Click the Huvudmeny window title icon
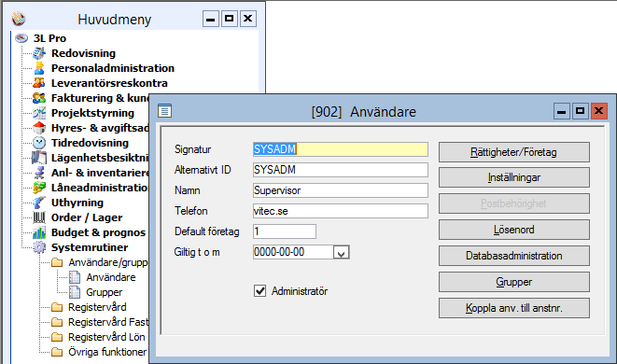The image size is (617, 364). 19,19
